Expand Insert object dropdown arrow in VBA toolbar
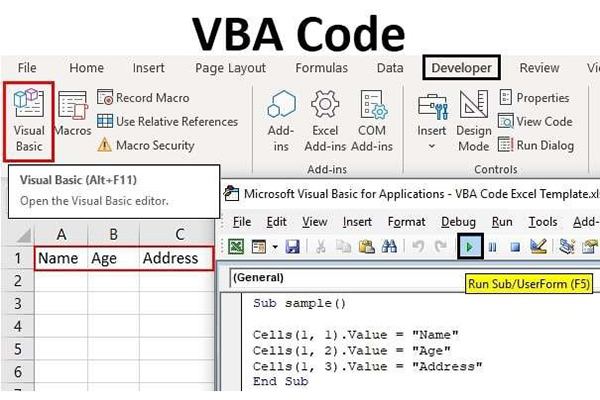This screenshot has width=600, height=400. (x=275, y=247)
